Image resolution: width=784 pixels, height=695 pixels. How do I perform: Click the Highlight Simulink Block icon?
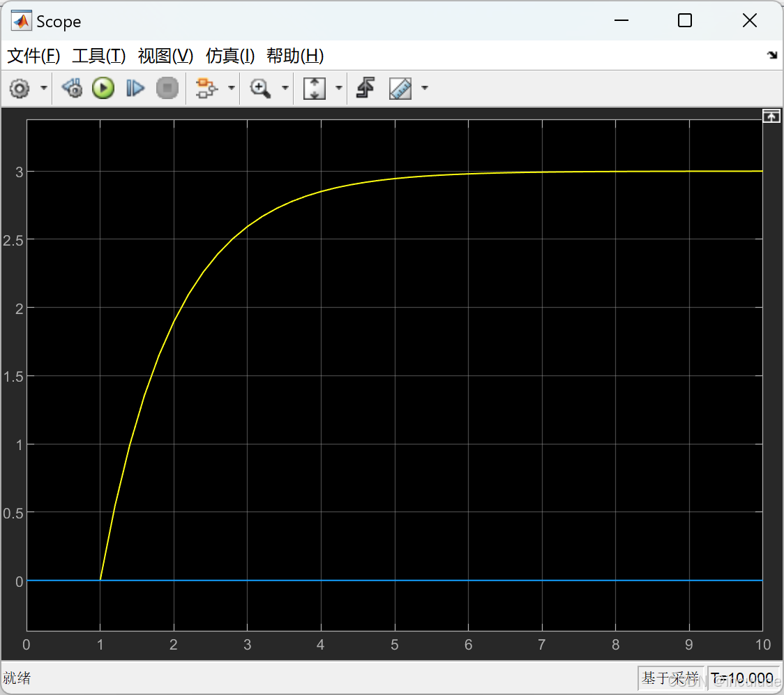pos(206,89)
